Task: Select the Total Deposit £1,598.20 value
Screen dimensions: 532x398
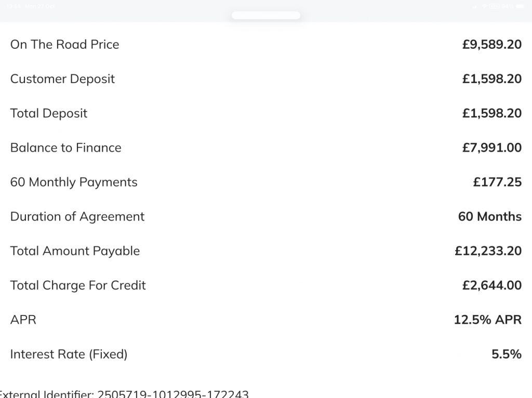Action: click(491, 113)
